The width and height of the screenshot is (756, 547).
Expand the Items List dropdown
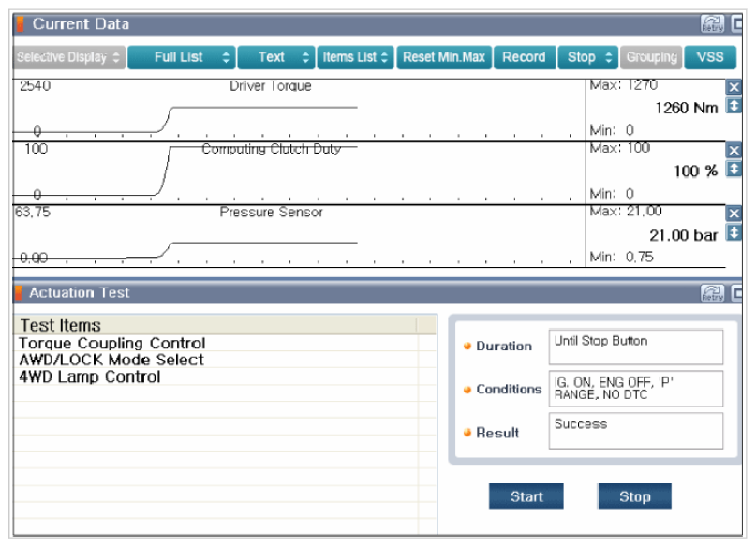point(355,57)
